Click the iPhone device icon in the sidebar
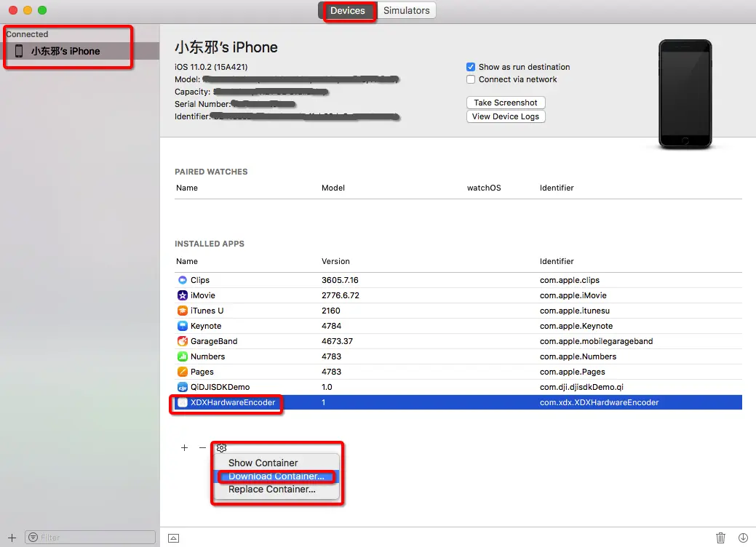This screenshot has width=756, height=547. pos(19,51)
